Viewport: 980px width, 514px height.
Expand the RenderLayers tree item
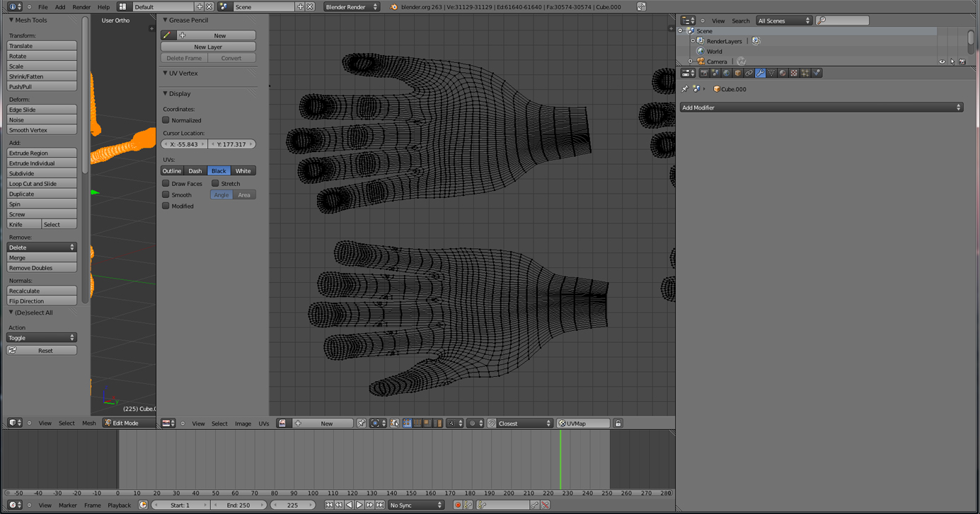[x=693, y=41]
